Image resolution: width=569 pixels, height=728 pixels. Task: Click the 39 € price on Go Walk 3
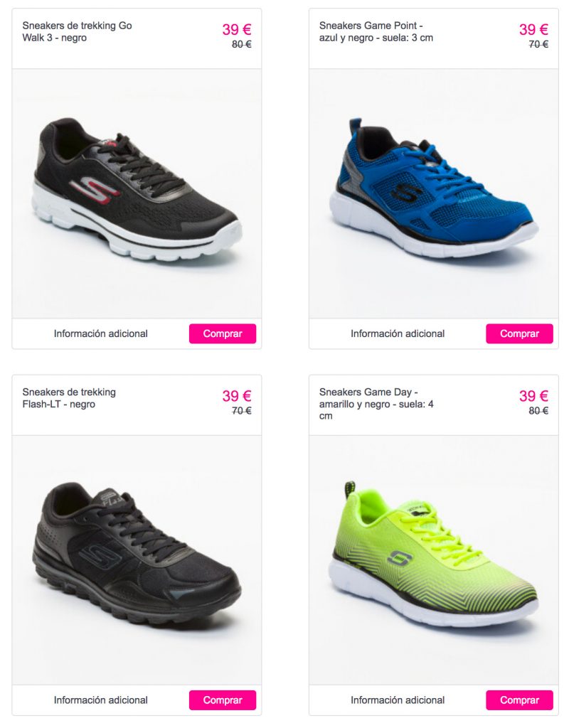[236, 29]
